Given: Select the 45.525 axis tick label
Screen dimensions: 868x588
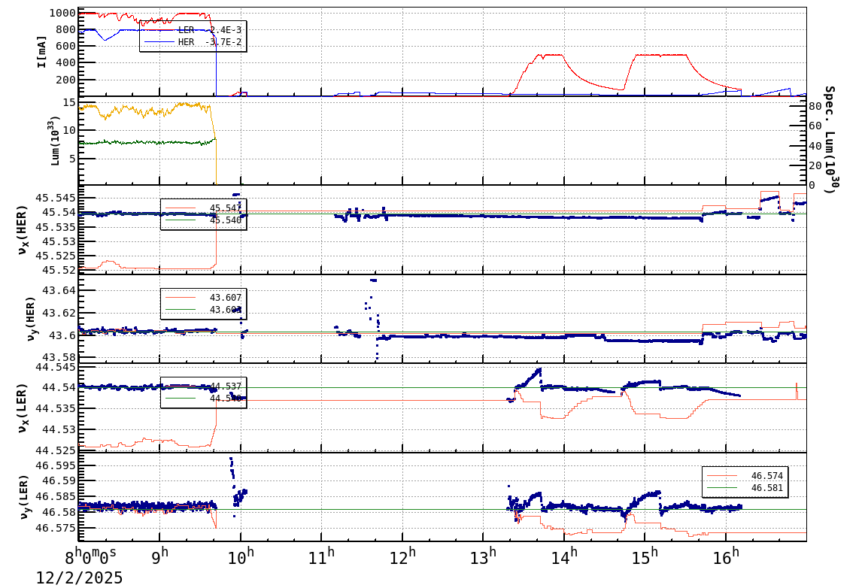Looking at the screenshot, I should coord(56,256).
